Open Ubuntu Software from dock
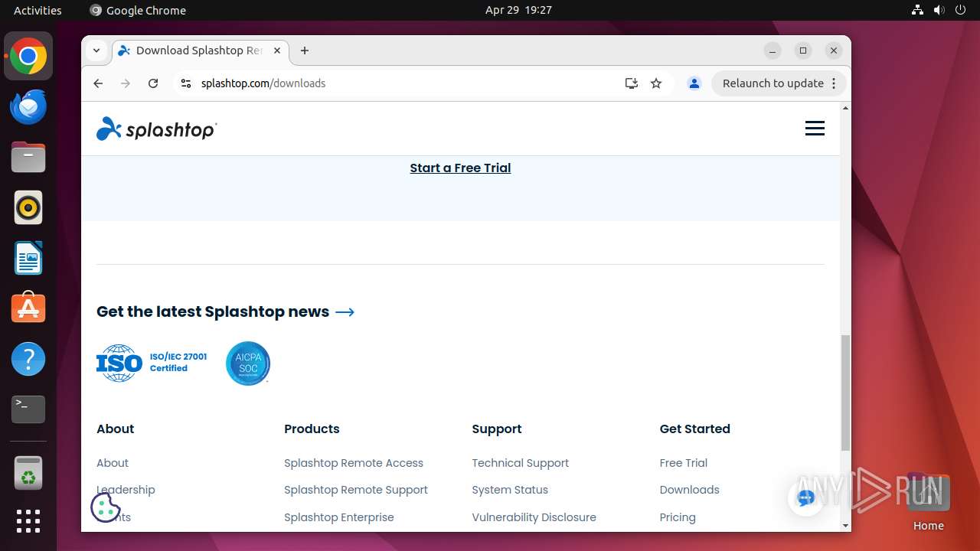This screenshot has height=551, width=980. click(x=28, y=308)
